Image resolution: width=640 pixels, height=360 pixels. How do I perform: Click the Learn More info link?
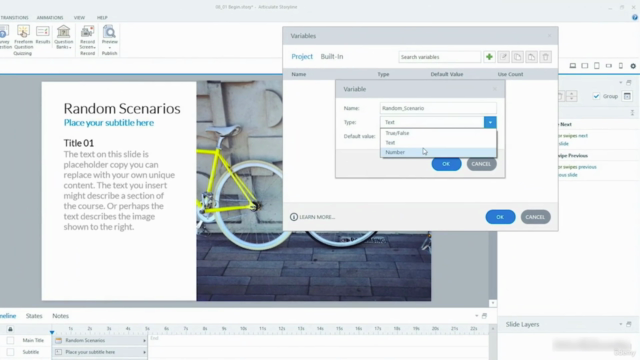(313, 217)
